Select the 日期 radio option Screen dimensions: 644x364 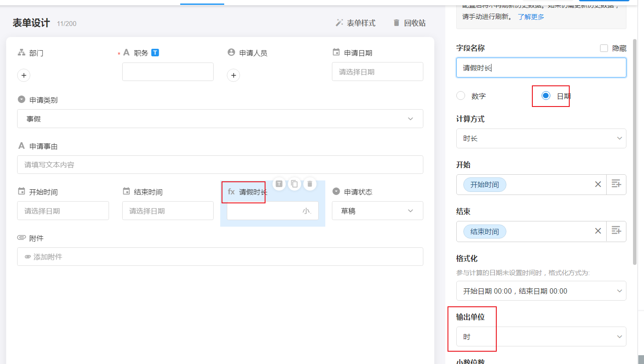546,96
